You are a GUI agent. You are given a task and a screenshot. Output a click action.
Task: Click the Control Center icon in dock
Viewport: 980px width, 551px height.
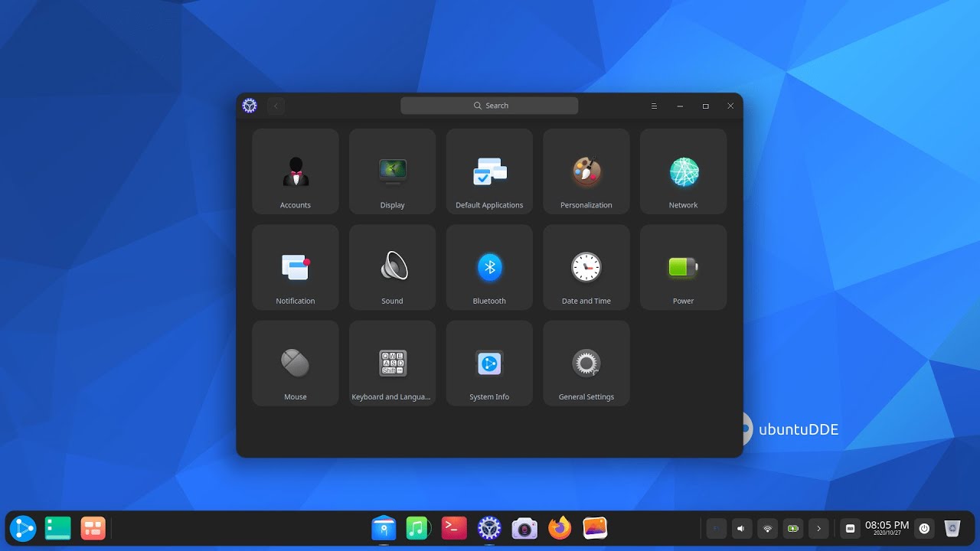[x=489, y=528]
